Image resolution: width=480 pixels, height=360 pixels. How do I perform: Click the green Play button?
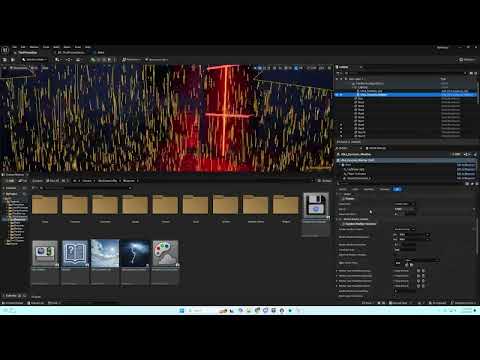tap(93, 60)
